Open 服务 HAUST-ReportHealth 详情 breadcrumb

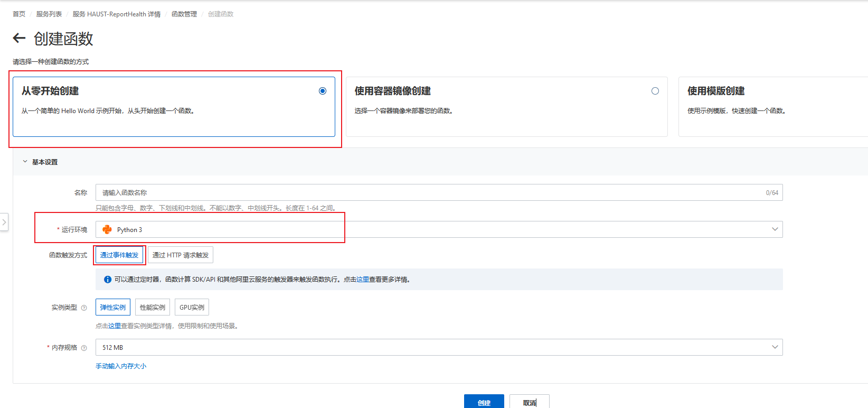click(117, 14)
